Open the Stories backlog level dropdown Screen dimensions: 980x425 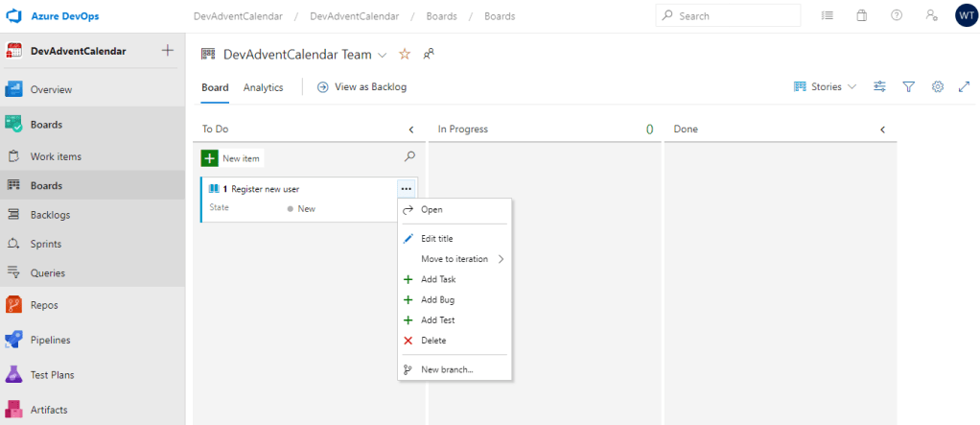[825, 87]
